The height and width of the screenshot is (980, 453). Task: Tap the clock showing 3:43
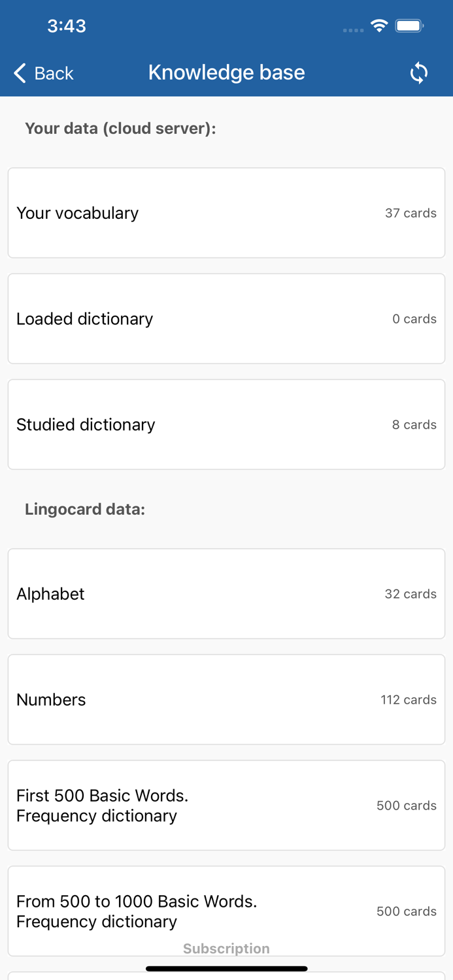tap(66, 26)
